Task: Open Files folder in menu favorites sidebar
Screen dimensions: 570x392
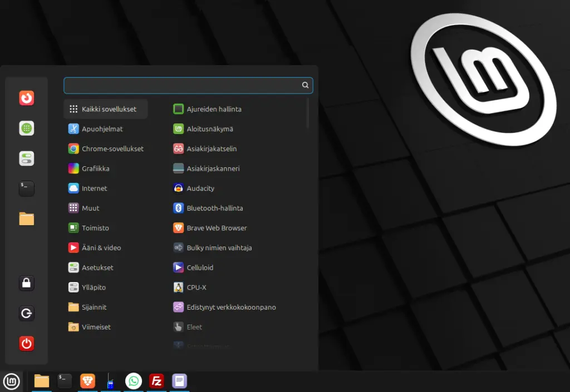Action: click(27, 219)
